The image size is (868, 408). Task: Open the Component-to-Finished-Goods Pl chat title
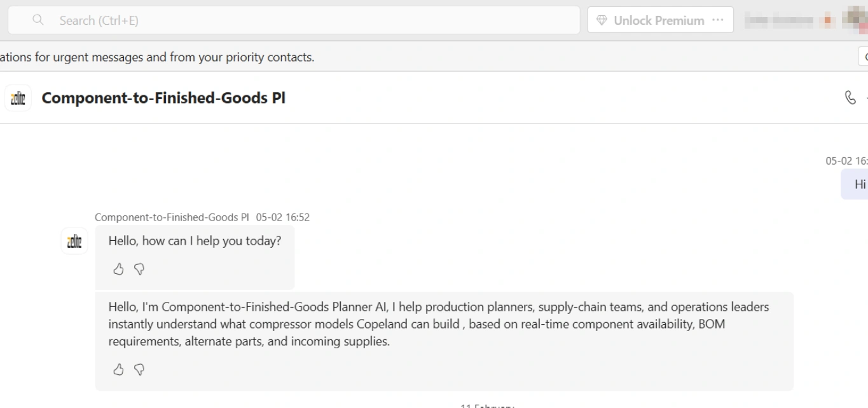tap(163, 98)
